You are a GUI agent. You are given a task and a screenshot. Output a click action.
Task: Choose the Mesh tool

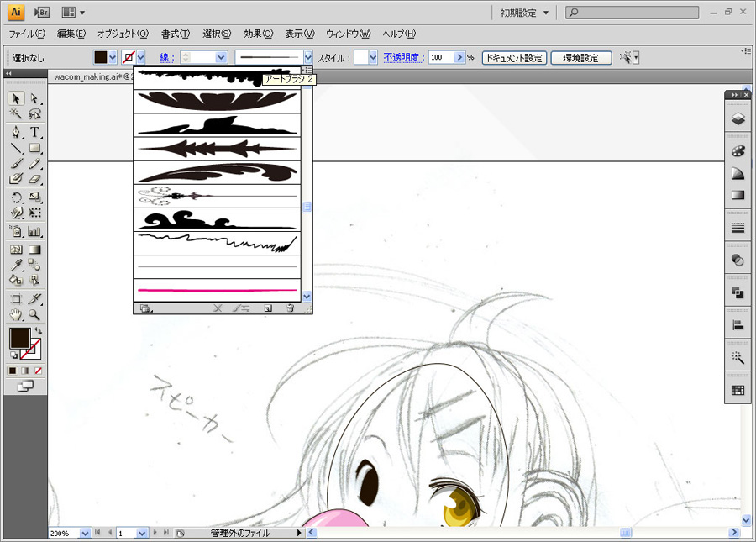[16, 250]
